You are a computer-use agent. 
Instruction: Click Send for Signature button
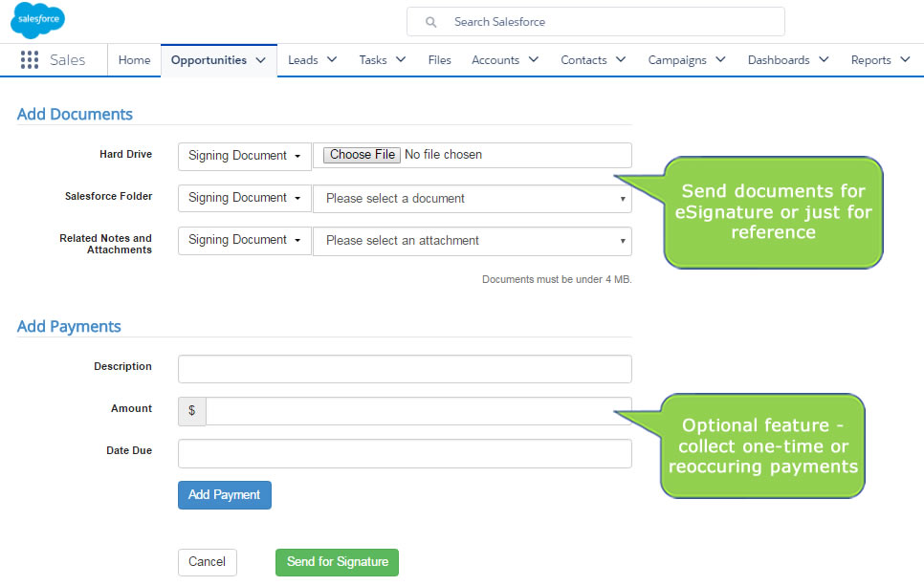point(337,562)
